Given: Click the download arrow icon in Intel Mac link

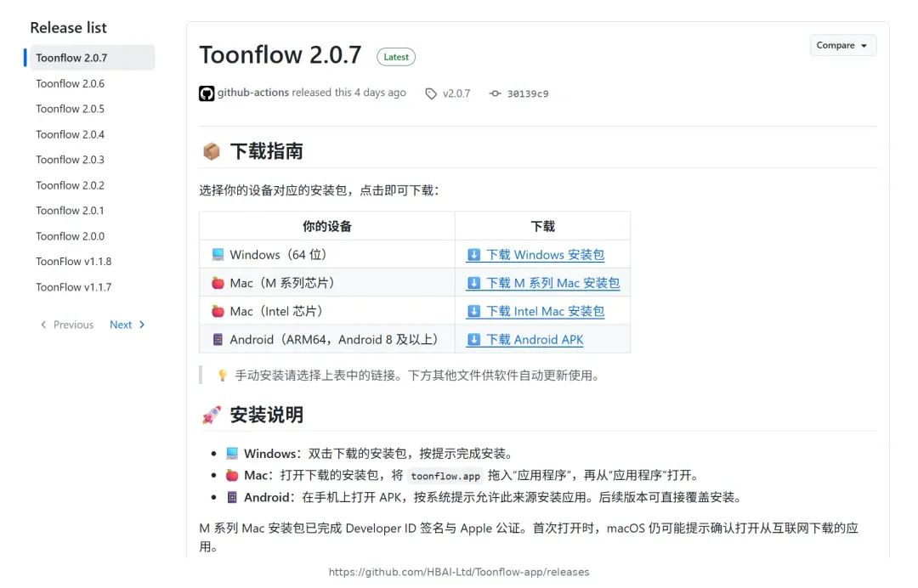Looking at the screenshot, I should 473,311.
